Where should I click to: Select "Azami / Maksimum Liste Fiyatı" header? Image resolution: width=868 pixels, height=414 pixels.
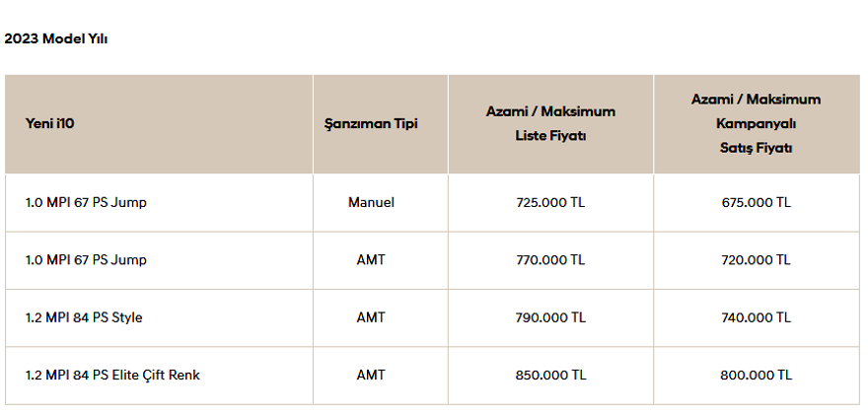(550, 124)
